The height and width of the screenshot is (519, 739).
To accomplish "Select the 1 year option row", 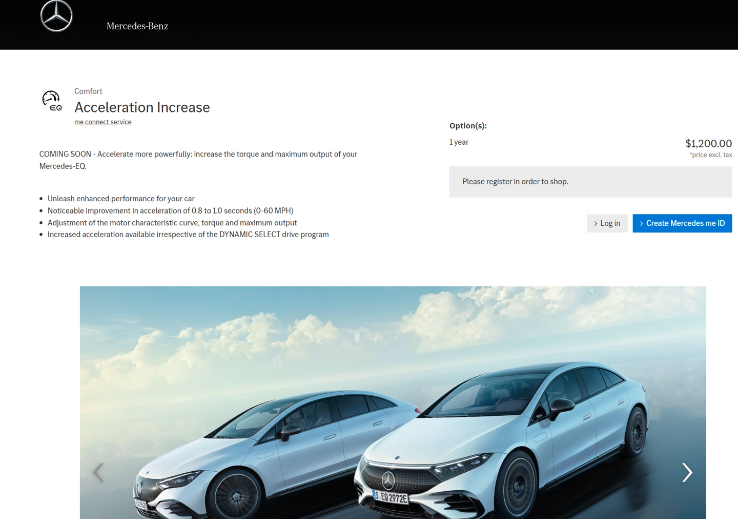I will [459, 142].
